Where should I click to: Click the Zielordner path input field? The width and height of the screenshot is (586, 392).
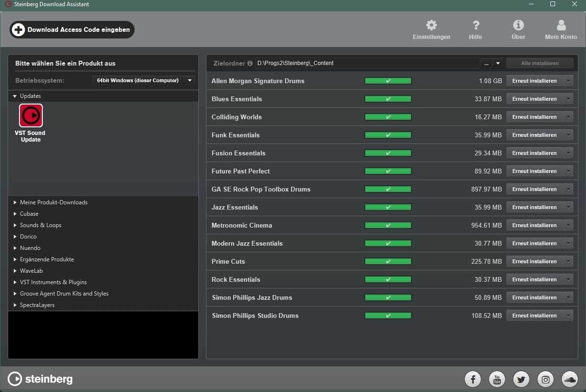tap(367, 63)
